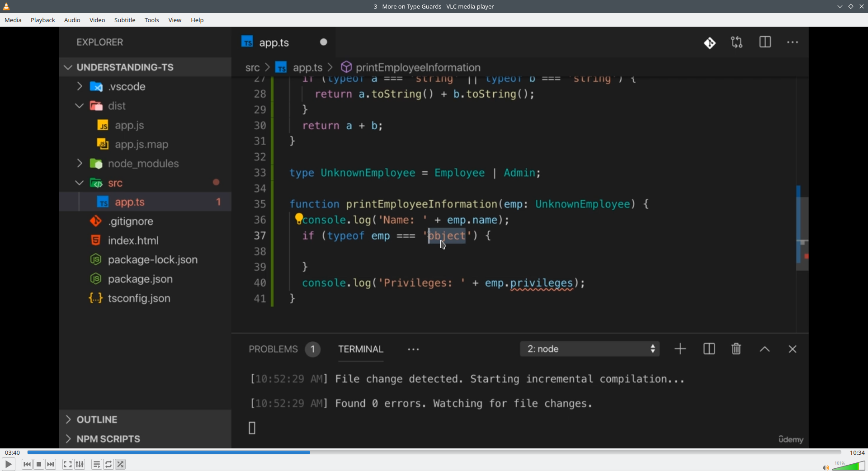868x471 pixels.
Task: Split the editor right
Action: tap(765, 42)
